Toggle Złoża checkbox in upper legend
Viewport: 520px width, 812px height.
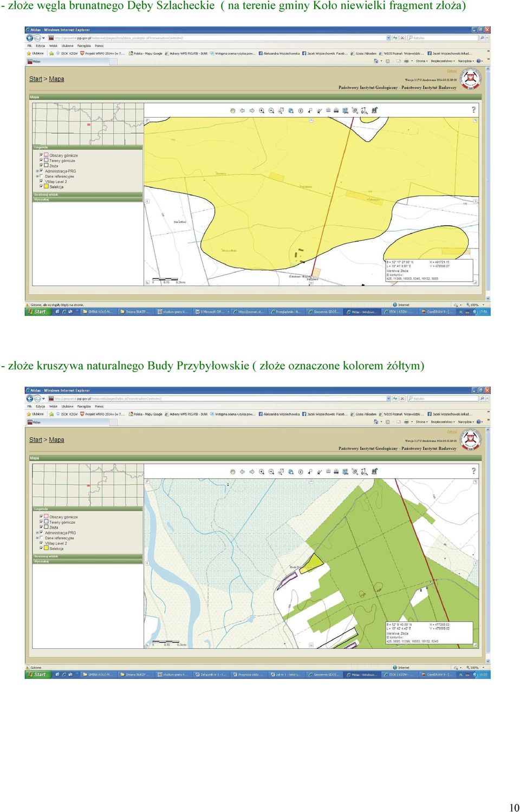click(x=41, y=165)
